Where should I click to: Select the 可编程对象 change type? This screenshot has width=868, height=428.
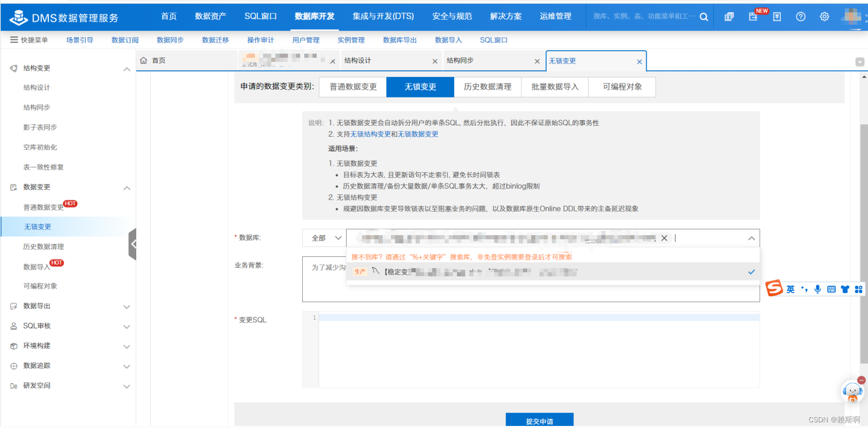point(623,87)
